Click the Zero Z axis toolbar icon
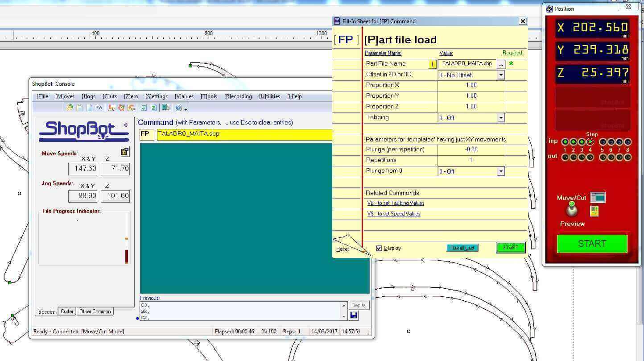 pos(112,107)
